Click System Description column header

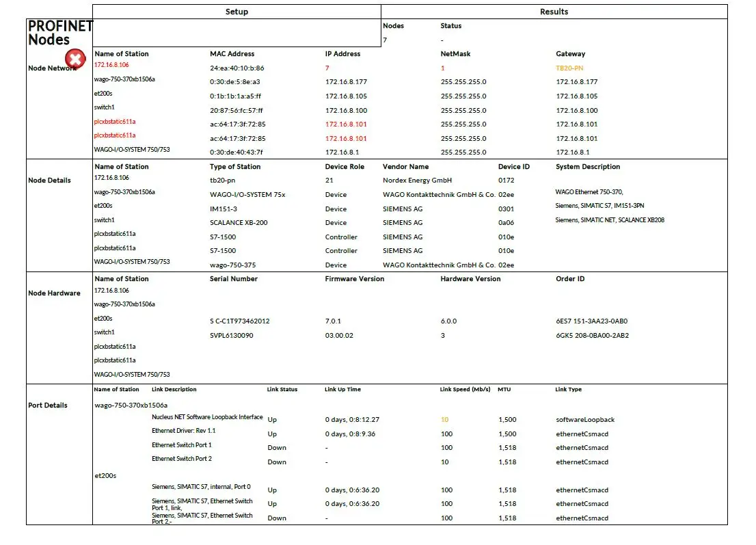tap(588, 167)
